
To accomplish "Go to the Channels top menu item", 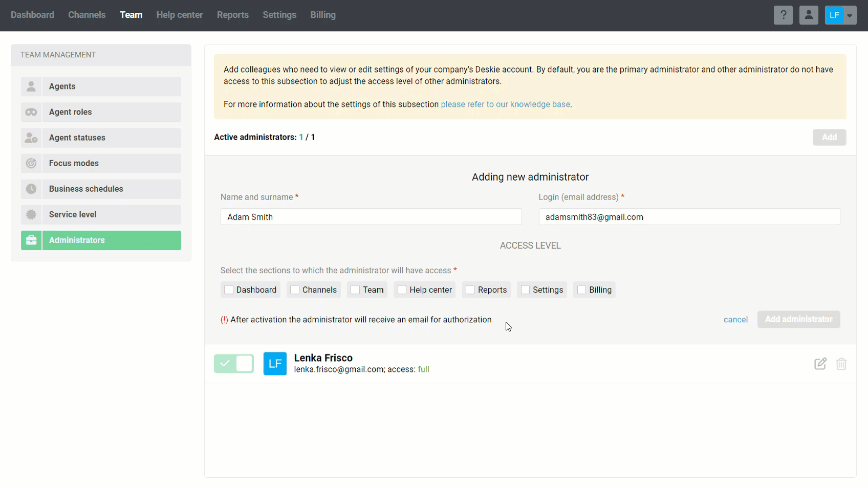I will pyautogui.click(x=86, y=15).
